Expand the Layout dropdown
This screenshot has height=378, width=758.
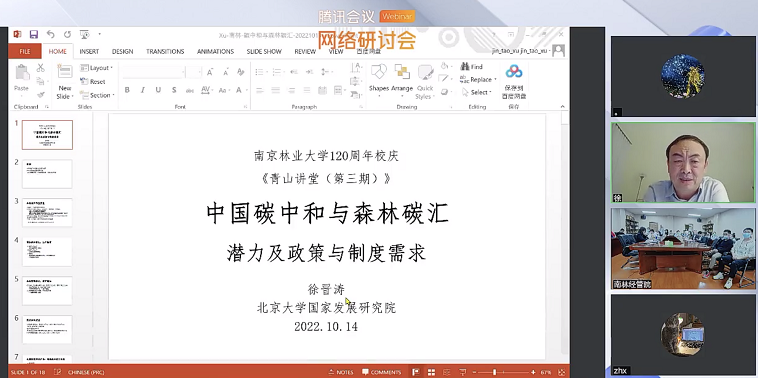(x=97, y=68)
